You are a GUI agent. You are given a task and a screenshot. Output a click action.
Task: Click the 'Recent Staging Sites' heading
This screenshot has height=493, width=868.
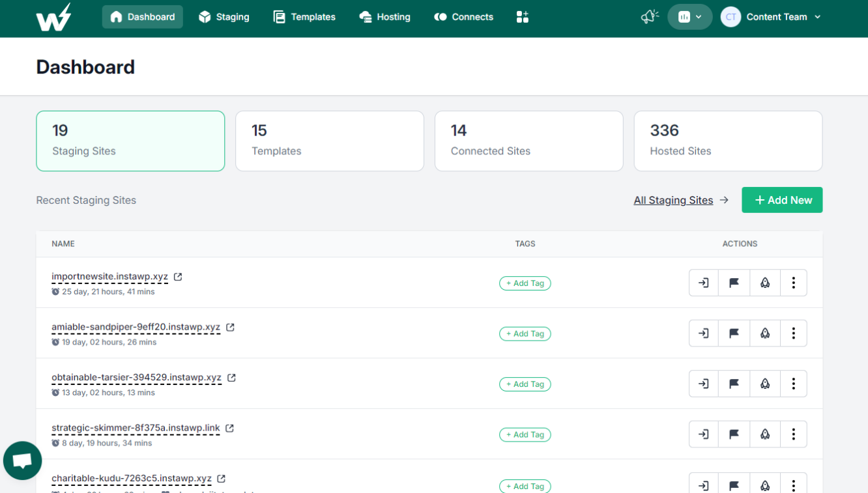(86, 201)
